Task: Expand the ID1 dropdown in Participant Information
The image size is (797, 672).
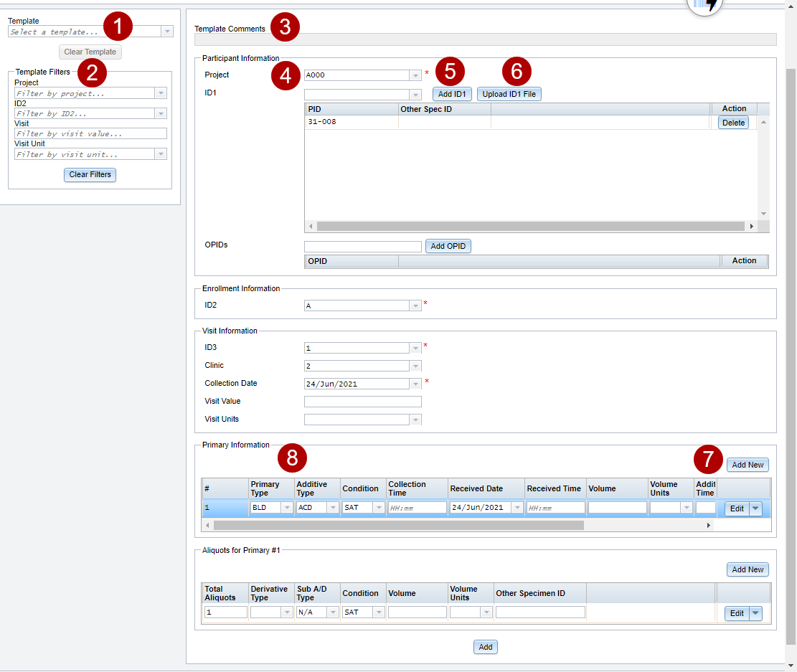Action: [x=415, y=95]
